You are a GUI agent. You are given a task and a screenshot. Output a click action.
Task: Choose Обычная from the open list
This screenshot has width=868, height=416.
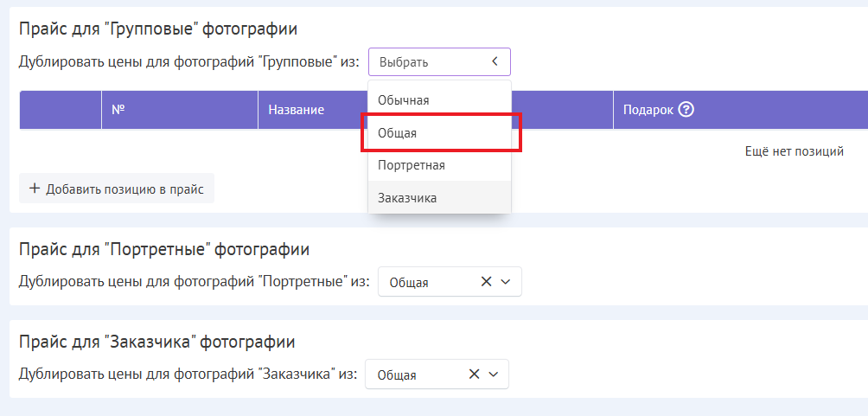point(404,100)
